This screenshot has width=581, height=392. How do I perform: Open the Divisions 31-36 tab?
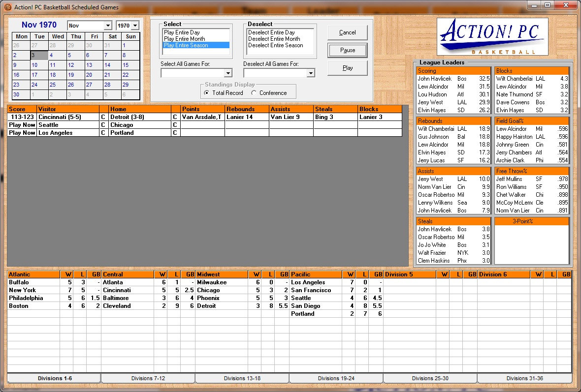pyautogui.click(x=524, y=378)
